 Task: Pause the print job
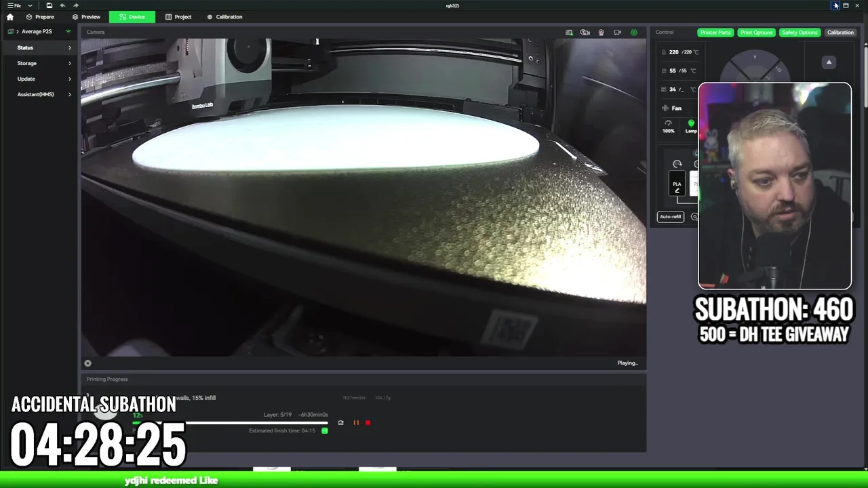tap(356, 423)
